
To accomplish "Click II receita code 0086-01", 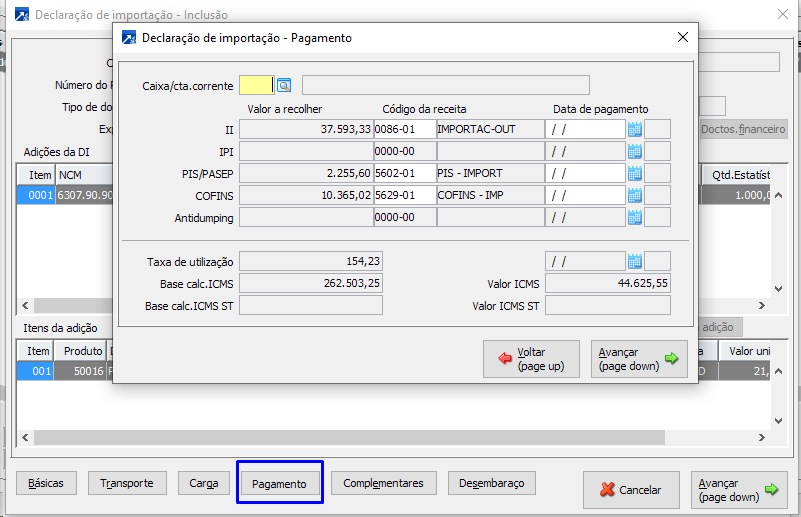I will click(405, 129).
